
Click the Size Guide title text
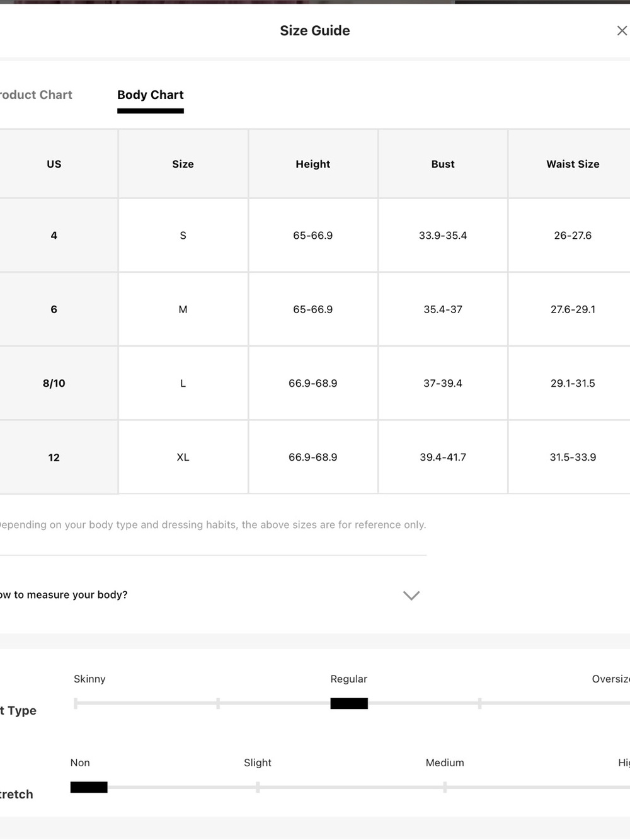point(315,31)
